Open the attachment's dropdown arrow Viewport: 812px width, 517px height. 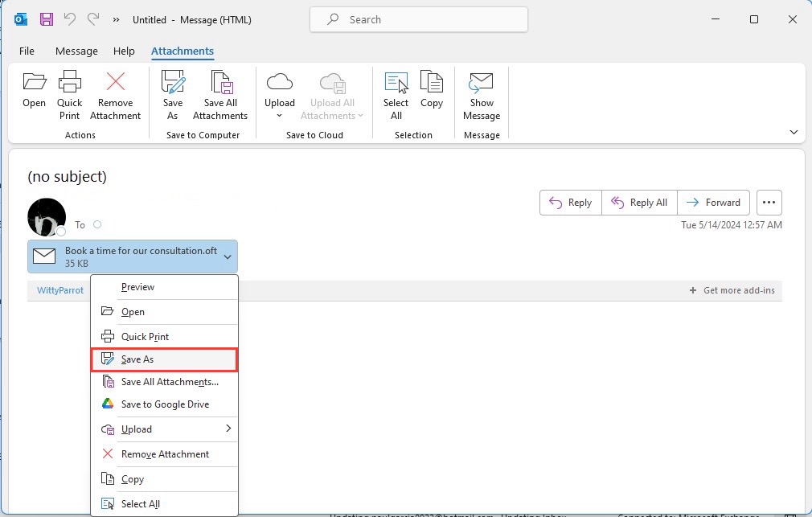[228, 257]
